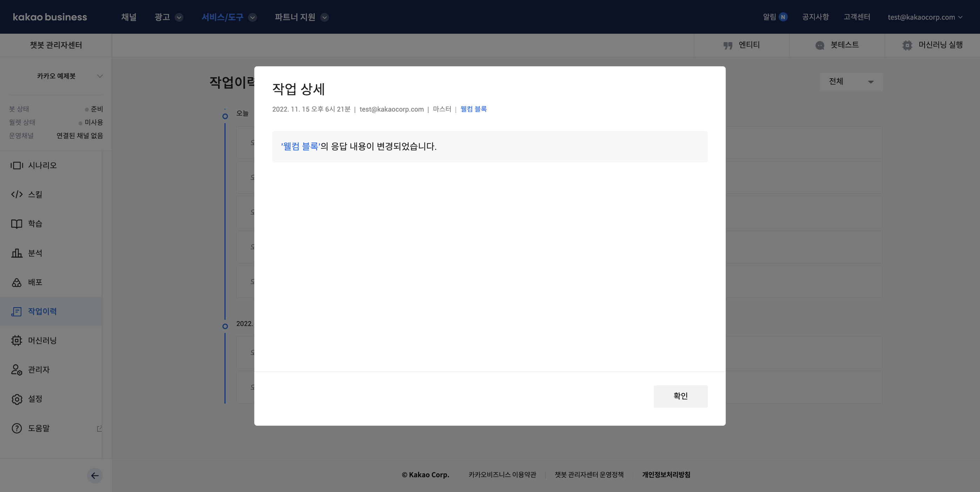Open the 설정 gear icon

(x=16, y=399)
